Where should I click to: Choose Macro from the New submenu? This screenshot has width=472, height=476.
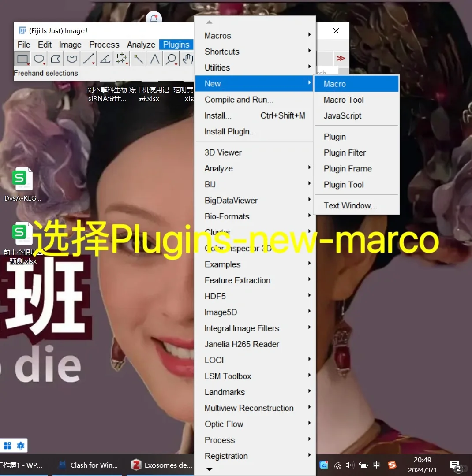pos(334,84)
